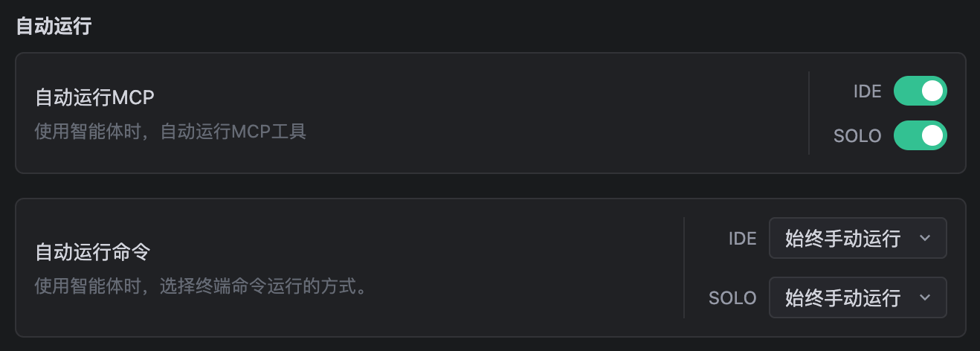980x351 pixels.
Task: Select the 自动运行 section heading
Action: point(54,27)
